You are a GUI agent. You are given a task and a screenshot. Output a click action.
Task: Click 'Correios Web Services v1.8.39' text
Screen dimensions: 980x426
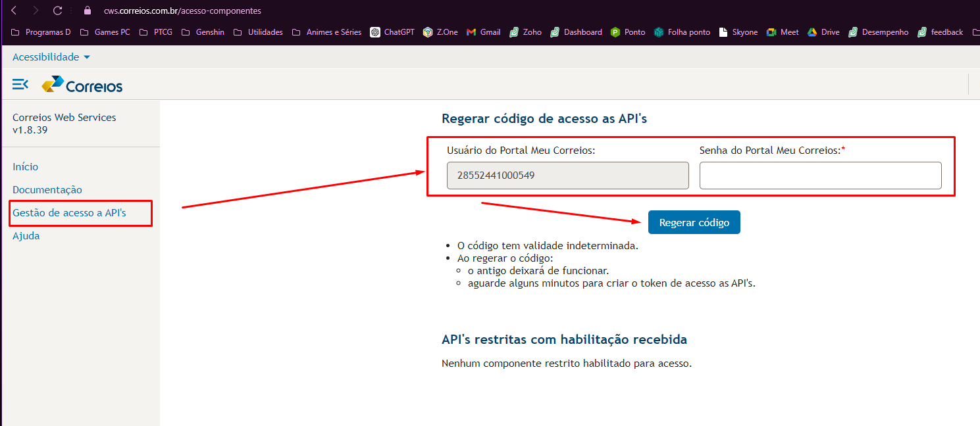pos(64,124)
